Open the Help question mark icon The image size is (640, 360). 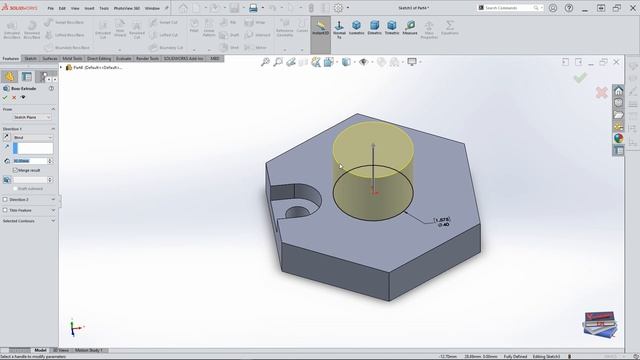coord(569,8)
